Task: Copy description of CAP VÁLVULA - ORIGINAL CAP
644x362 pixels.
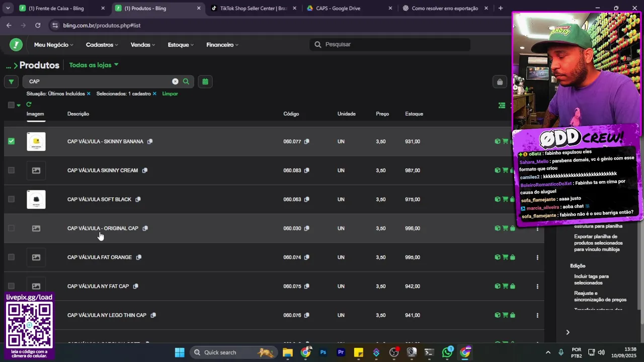Action: point(145,228)
